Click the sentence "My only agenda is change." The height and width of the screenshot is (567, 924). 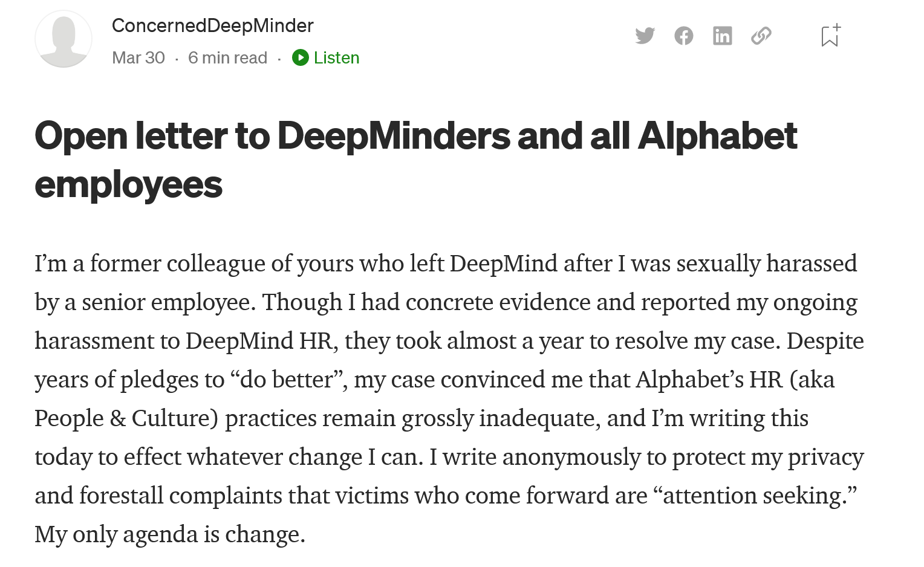point(170,534)
